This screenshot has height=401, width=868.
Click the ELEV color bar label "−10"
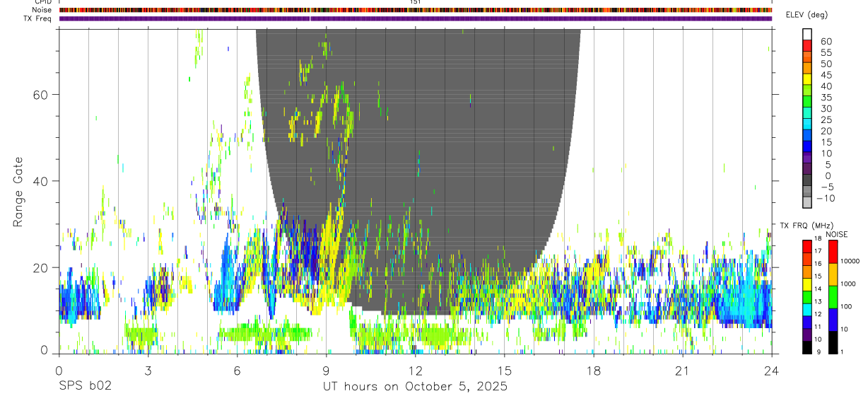point(824,198)
